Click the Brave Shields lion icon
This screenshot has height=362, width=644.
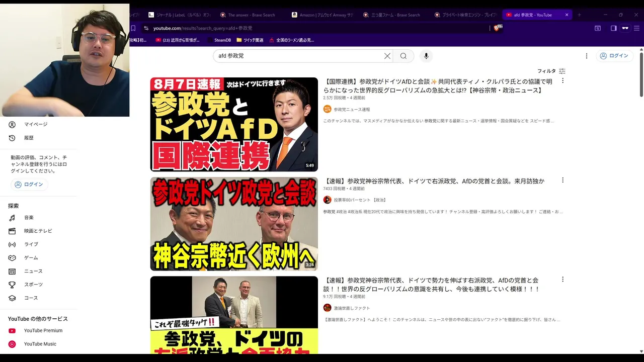coord(498,28)
